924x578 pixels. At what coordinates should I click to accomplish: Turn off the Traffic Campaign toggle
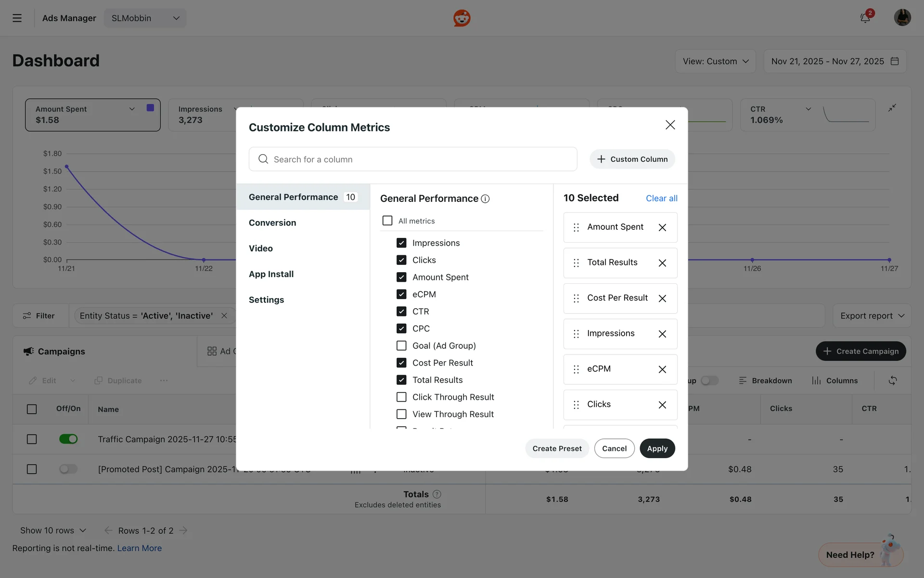(x=68, y=439)
